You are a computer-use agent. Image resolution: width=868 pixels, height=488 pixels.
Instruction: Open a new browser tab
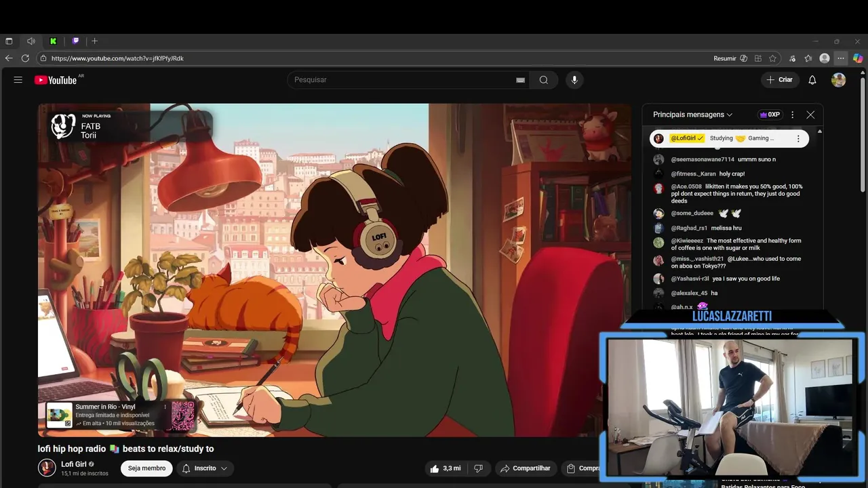[x=94, y=41]
